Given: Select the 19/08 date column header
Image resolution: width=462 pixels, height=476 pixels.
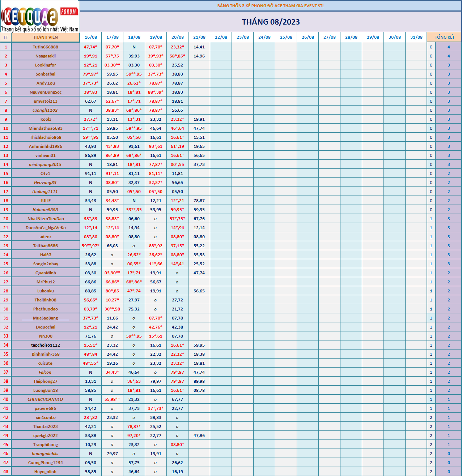Looking at the screenshot, I should pos(156,37).
